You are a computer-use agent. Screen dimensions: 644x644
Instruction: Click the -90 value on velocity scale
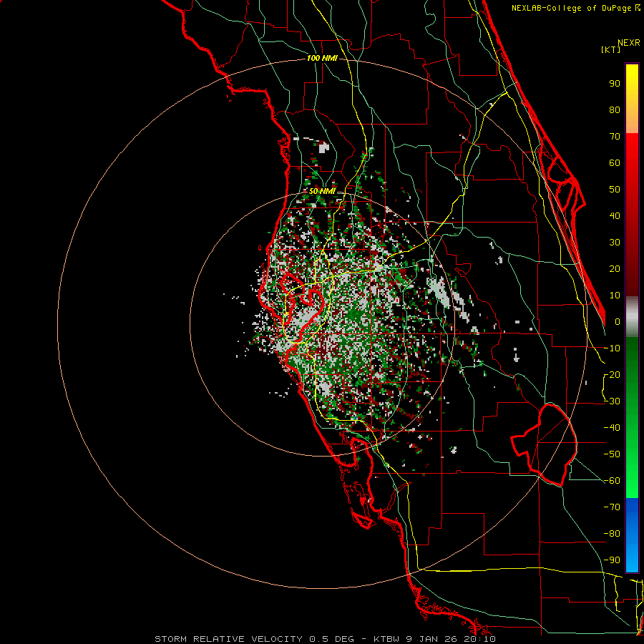coord(612,560)
